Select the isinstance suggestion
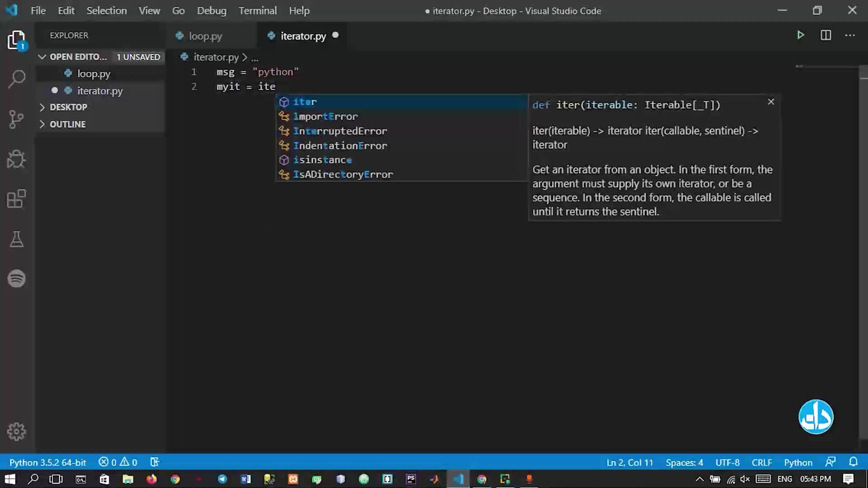This screenshot has height=488, width=868. (322, 160)
